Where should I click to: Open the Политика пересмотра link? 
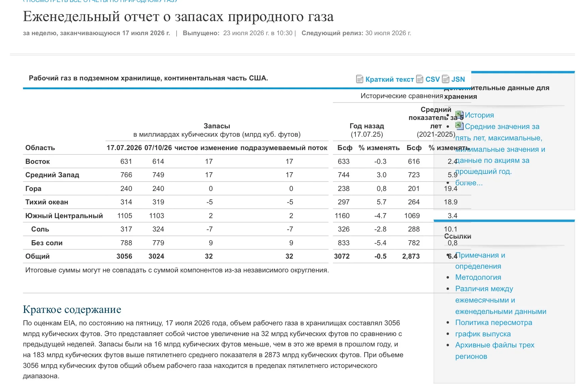494,323
